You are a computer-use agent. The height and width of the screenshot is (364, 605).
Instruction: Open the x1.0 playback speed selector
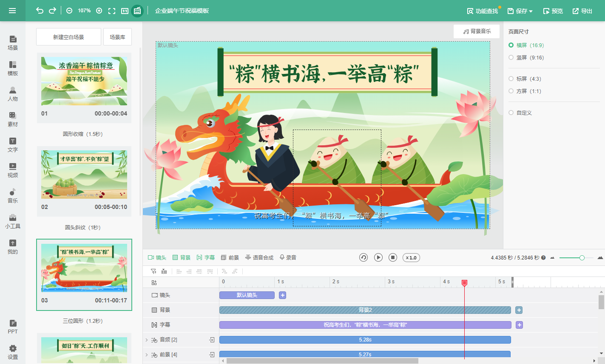411,258
